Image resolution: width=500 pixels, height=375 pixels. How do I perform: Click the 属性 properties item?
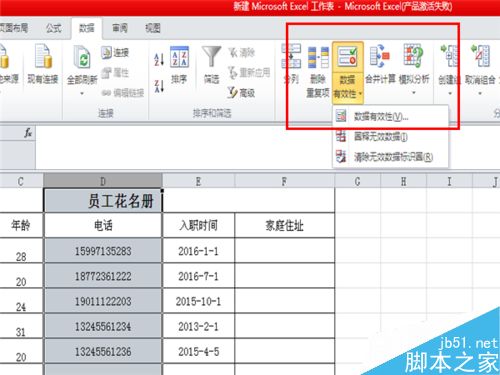(x=115, y=72)
